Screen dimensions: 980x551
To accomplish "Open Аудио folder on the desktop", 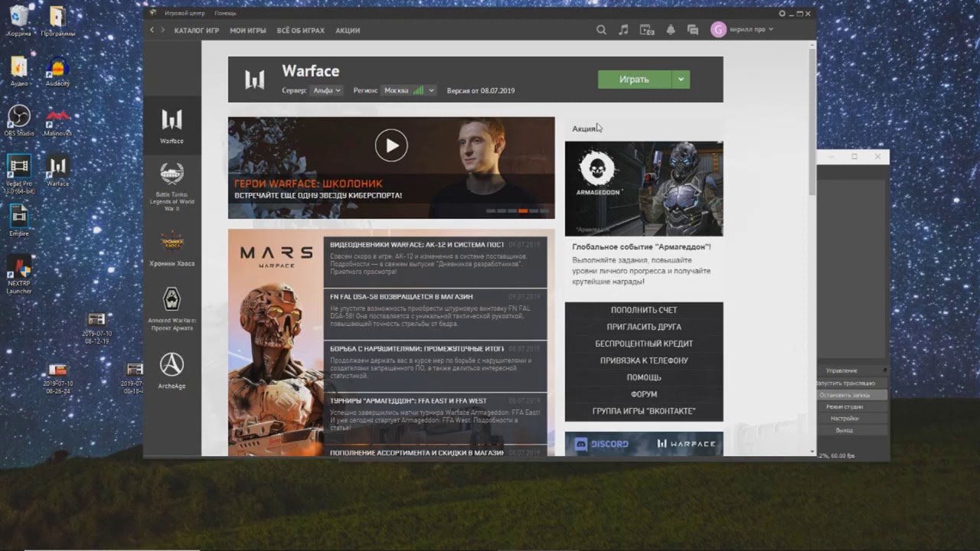I will click(x=19, y=71).
